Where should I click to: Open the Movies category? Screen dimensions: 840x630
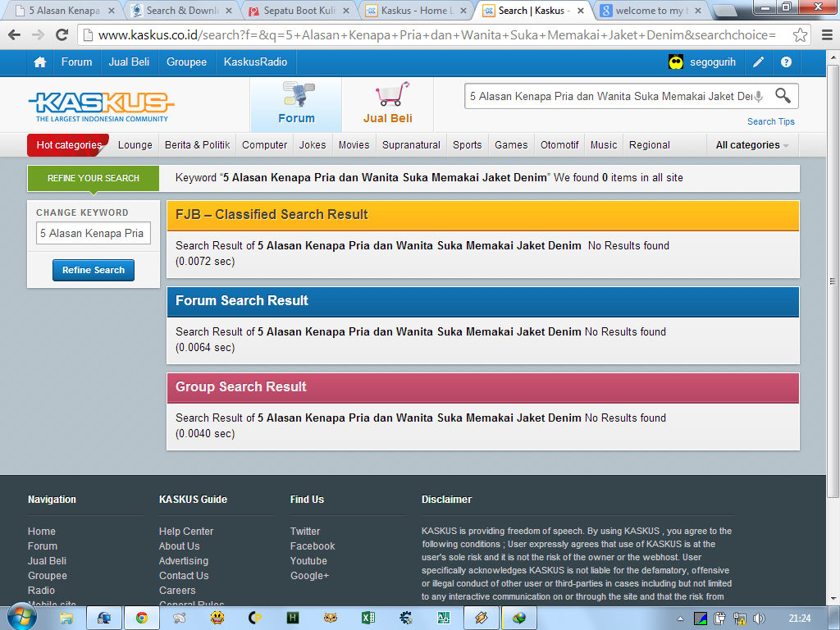click(354, 145)
